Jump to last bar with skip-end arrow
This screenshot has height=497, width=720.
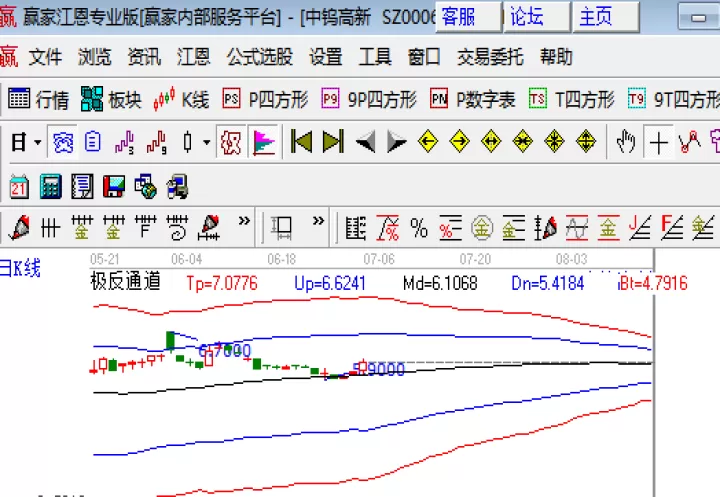(333, 141)
